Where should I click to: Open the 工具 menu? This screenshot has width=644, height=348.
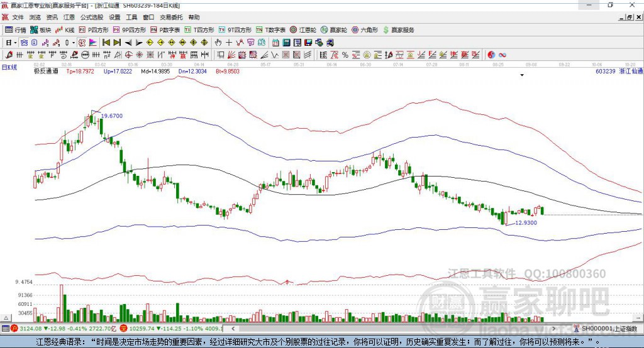pyautogui.click(x=131, y=17)
